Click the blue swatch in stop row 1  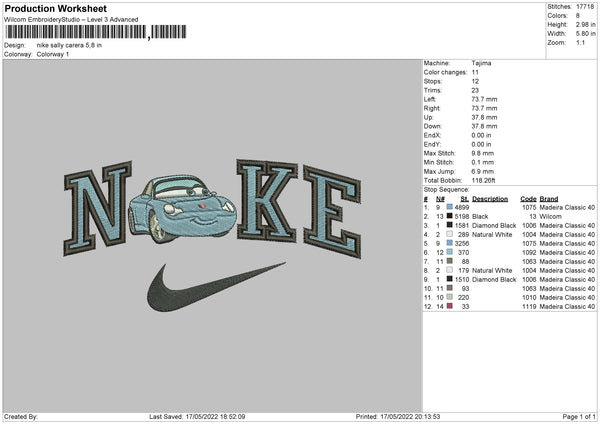450,207
